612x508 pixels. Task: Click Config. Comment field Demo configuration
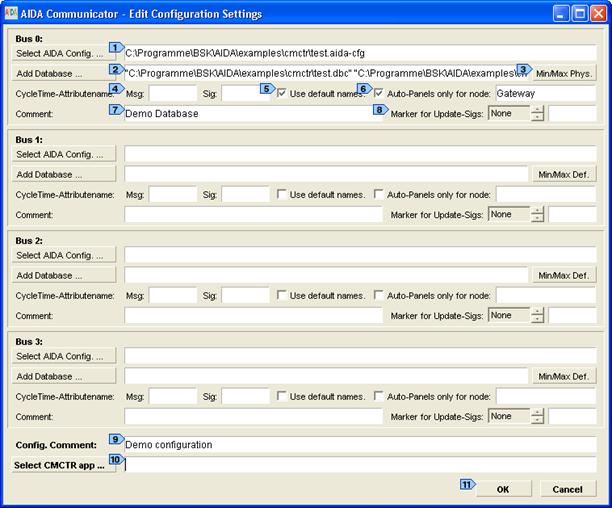360,445
